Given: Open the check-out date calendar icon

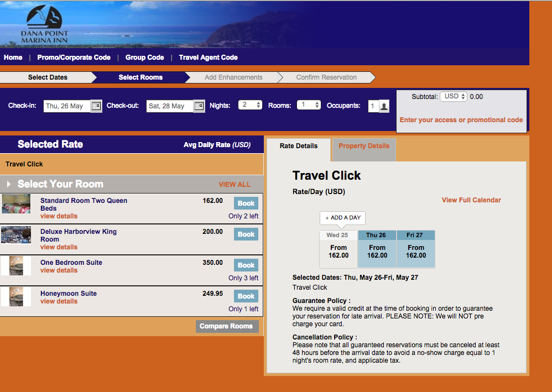Looking at the screenshot, I should click(x=199, y=106).
